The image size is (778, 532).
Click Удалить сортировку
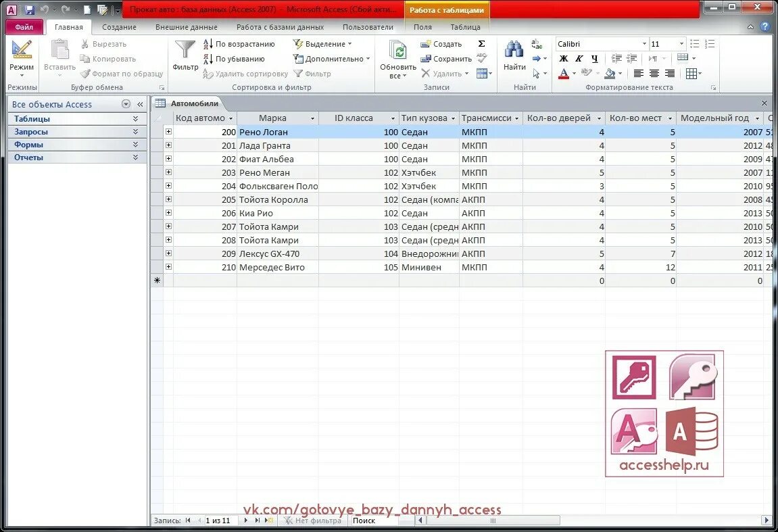point(245,74)
